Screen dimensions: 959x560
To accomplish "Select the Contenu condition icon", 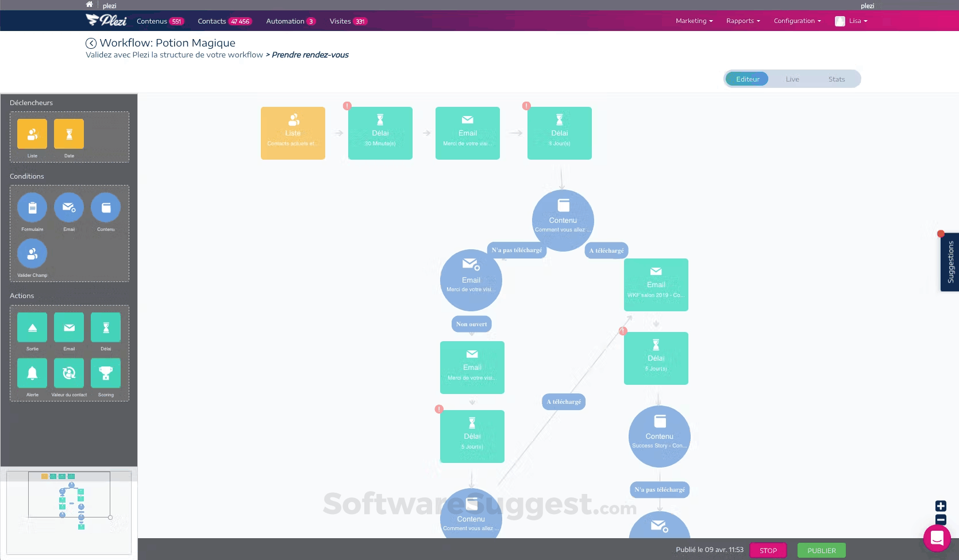I will click(x=106, y=207).
